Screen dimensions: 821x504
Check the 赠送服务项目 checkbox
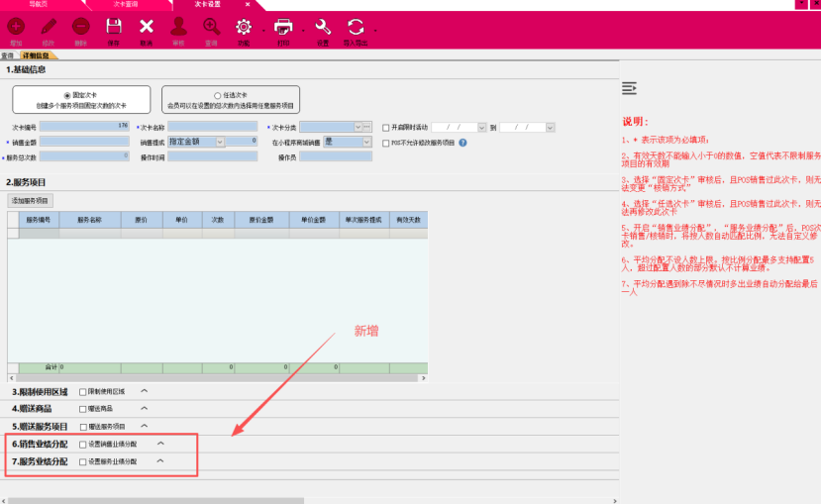83,427
